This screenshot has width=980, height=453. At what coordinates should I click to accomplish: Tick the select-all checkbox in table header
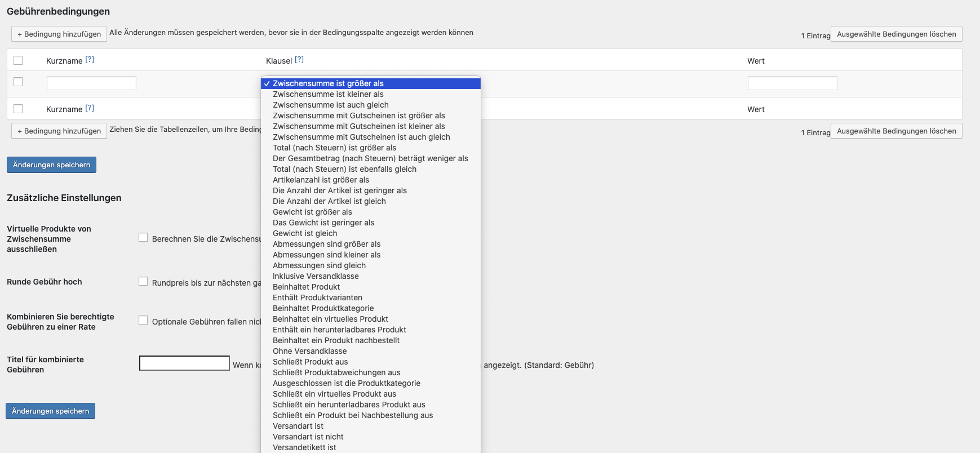pos(18,60)
